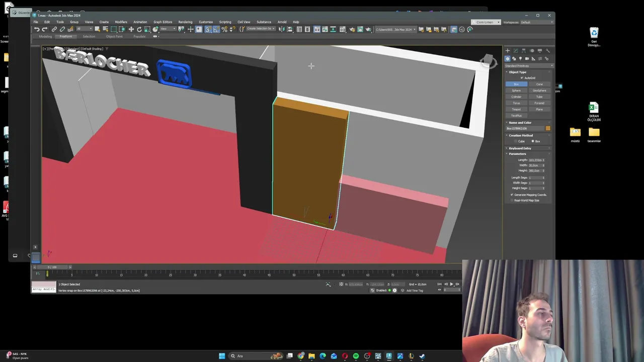Select the Unlink Selection tool
The width and height of the screenshot is (644, 362).
(62, 29)
